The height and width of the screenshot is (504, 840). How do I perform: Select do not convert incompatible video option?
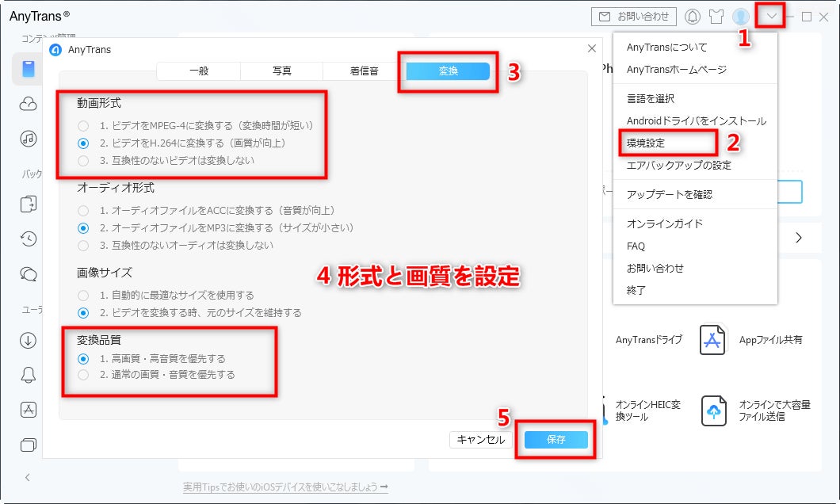click(x=83, y=161)
